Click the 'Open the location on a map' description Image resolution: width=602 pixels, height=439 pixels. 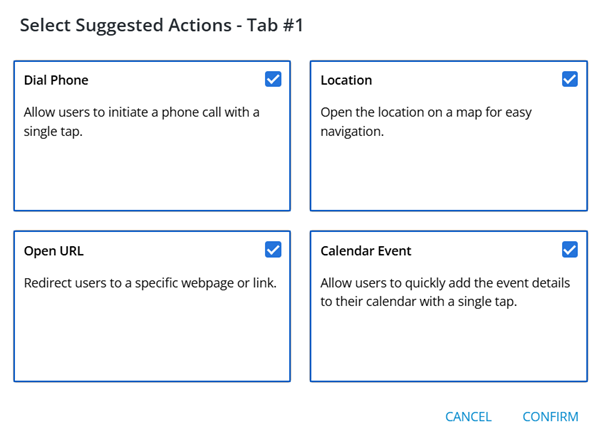click(x=426, y=121)
